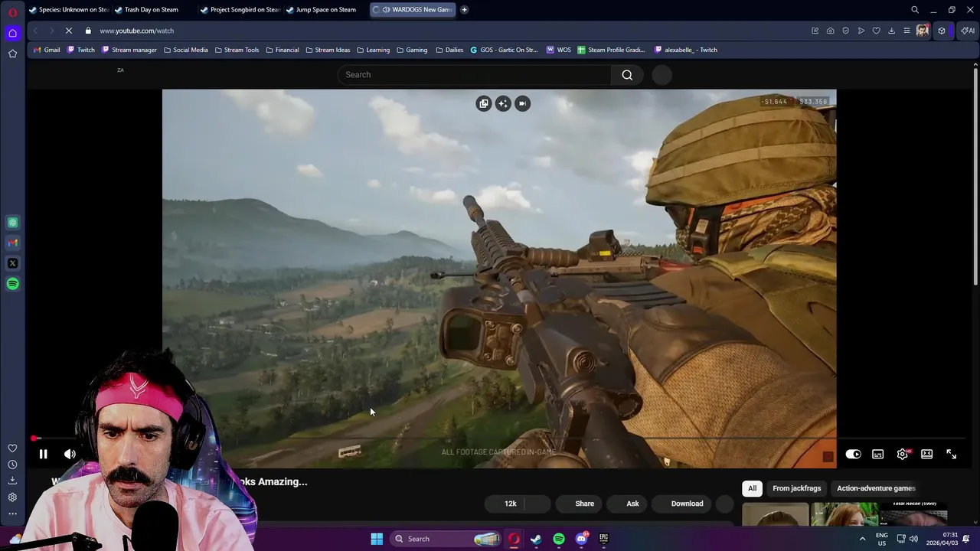The image size is (980, 551).
Task: Open Twitch bookmark
Action: coord(80,50)
